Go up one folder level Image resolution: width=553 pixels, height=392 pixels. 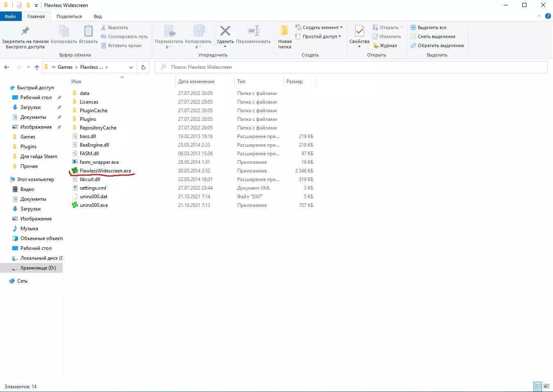pos(37,67)
